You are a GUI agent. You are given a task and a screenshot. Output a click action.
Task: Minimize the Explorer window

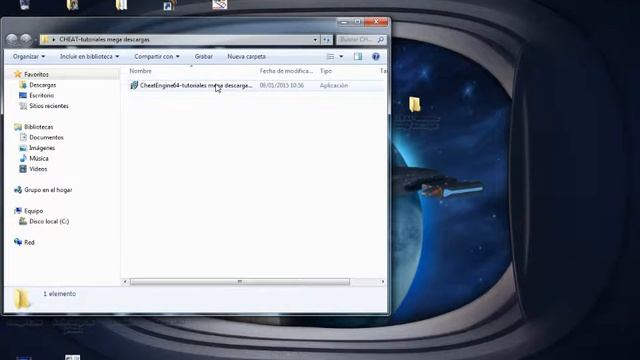(344, 22)
